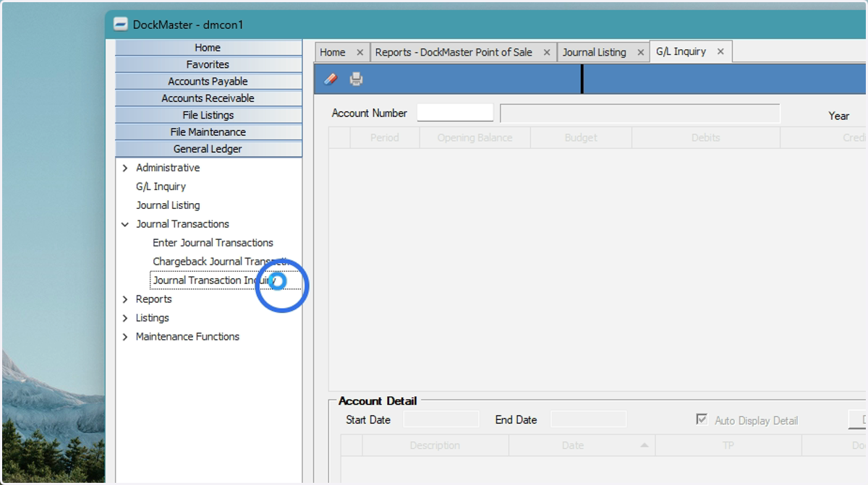Image resolution: width=868 pixels, height=485 pixels.
Task: Click the Date column header
Action: pyautogui.click(x=582, y=445)
